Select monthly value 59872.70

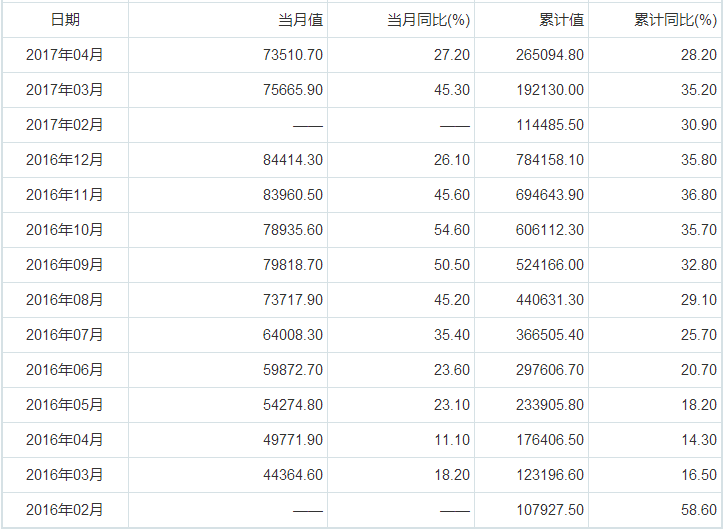tap(291, 370)
